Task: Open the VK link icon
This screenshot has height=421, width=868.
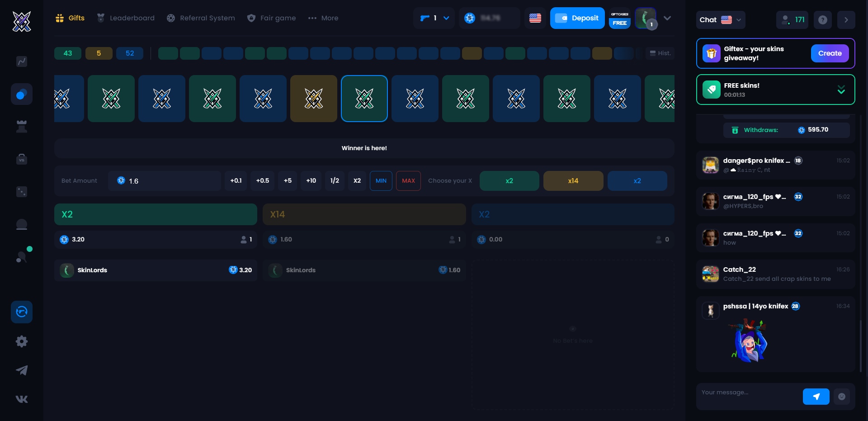Action: tap(22, 399)
